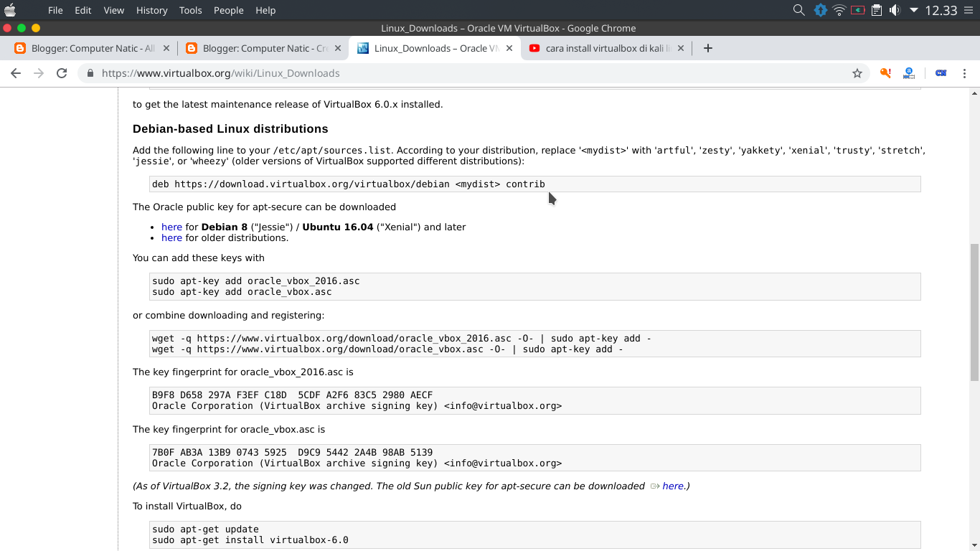Close the YouTube cara install virtualbox tab
The height and width of the screenshot is (551, 980).
(681, 48)
